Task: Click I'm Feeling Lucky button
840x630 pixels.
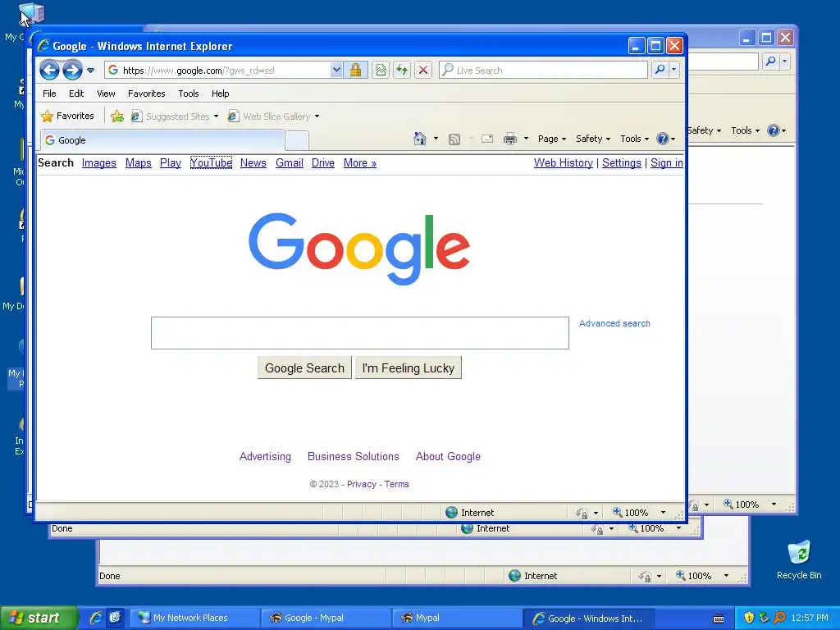Action: (409, 368)
